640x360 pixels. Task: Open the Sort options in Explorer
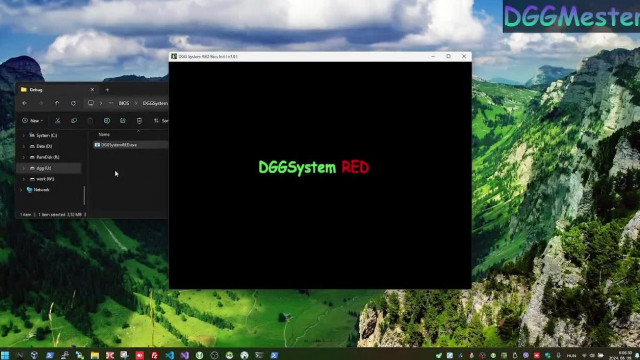[161, 121]
